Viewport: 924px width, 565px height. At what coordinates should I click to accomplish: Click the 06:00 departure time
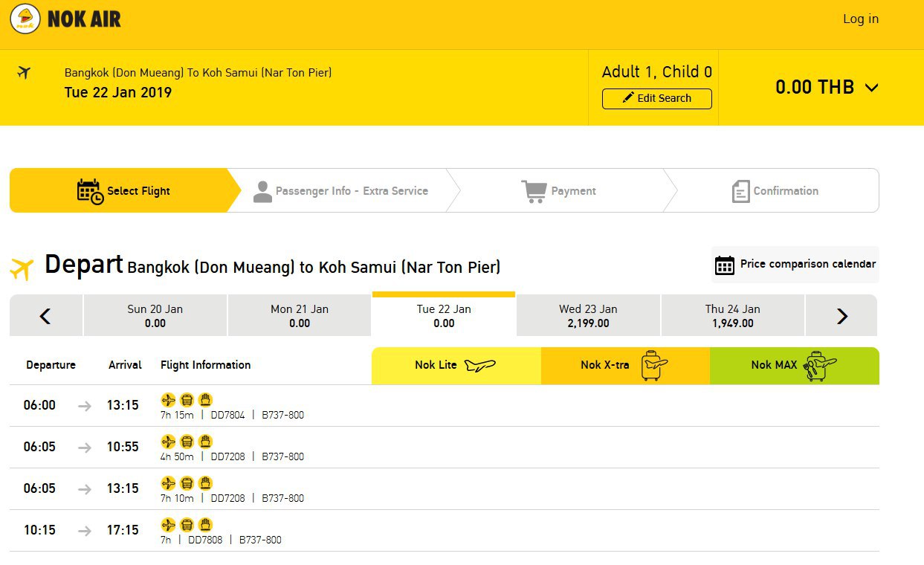pyautogui.click(x=39, y=405)
